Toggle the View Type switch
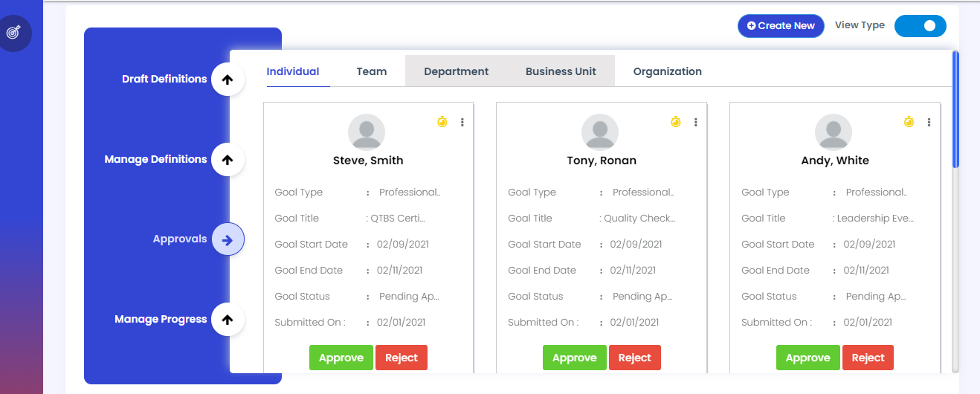 click(x=920, y=26)
